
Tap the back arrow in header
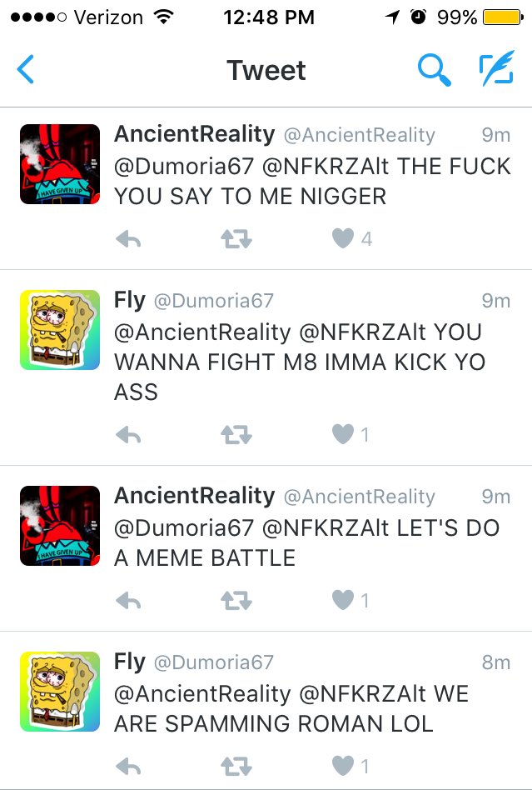[25, 69]
